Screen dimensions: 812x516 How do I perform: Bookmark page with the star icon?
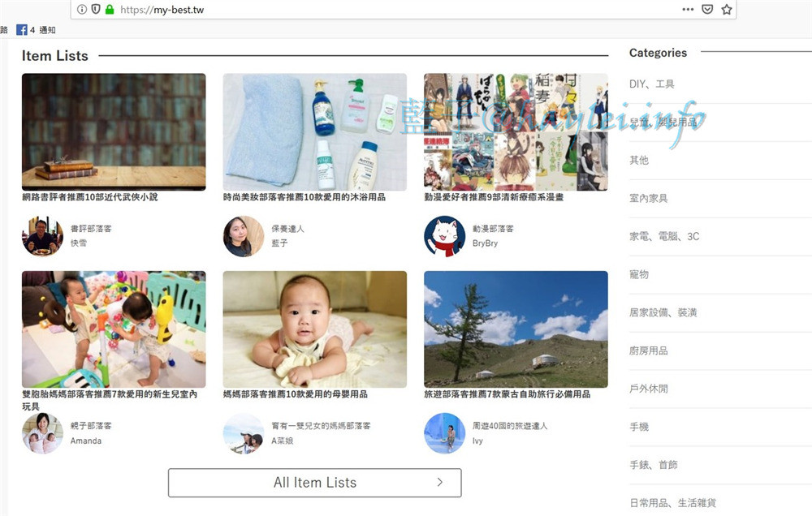tap(727, 9)
